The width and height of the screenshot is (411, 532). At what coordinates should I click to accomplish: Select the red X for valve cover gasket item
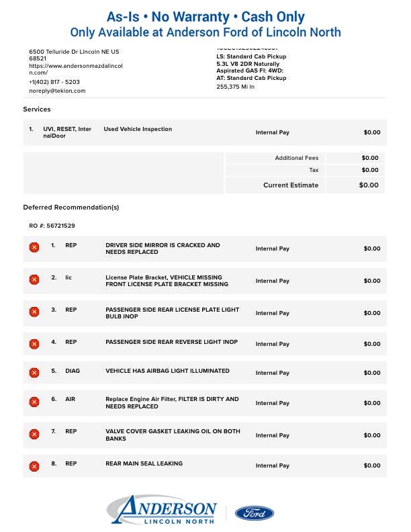34,435
